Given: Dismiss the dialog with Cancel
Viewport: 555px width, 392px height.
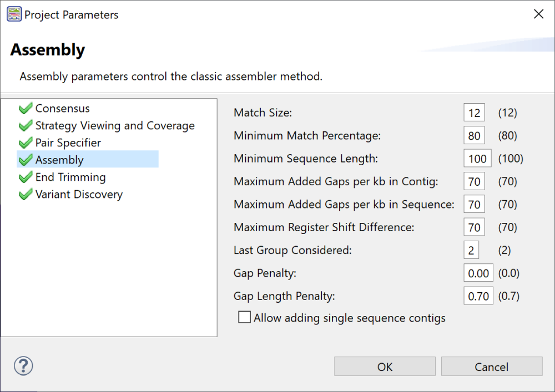Looking at the screenshot, I should pyautogui.click(x=492, y=366).
